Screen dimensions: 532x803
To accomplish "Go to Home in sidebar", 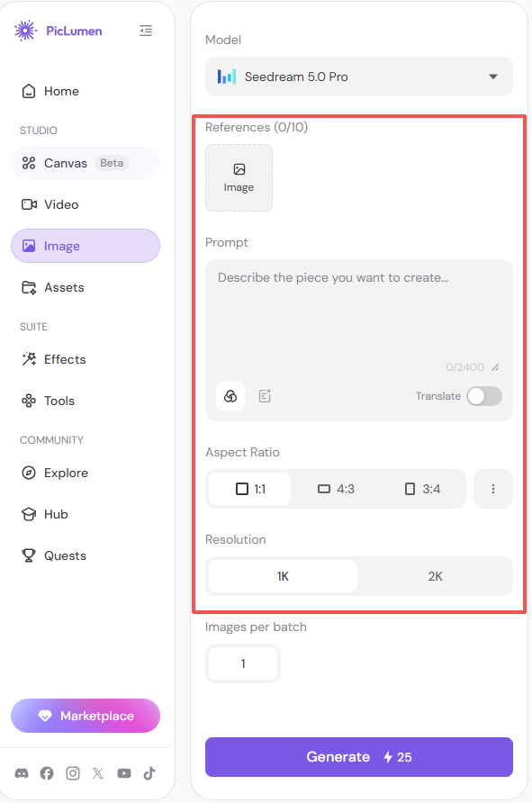I will tap(86, 91).
